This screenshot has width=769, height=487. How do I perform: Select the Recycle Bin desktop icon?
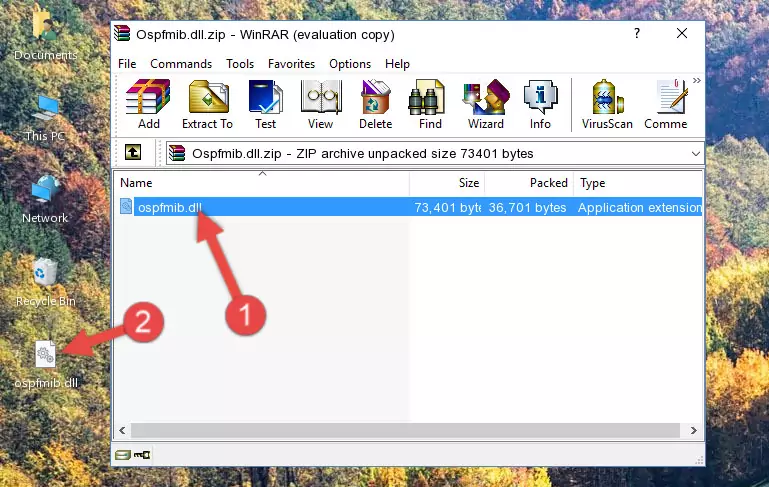tap(46, 283)
